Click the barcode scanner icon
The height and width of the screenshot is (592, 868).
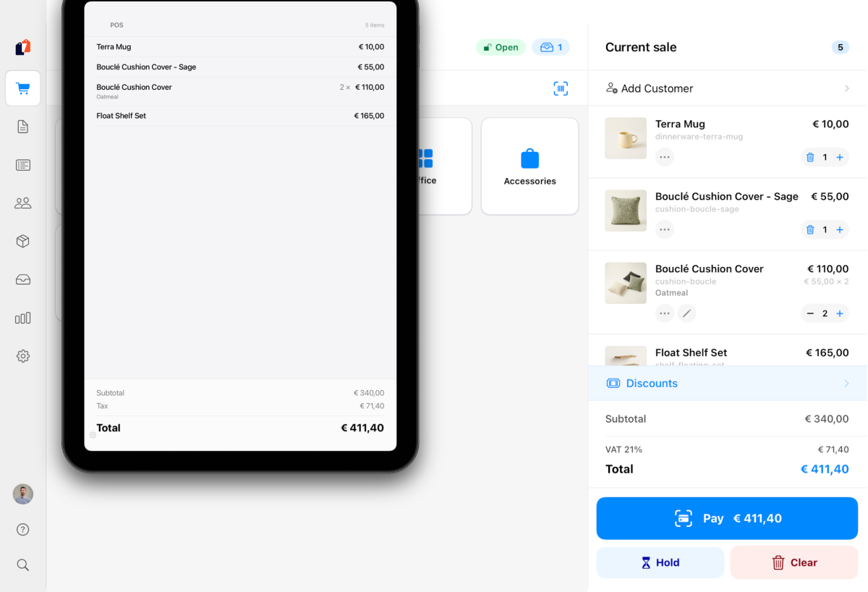click(561, 88)
